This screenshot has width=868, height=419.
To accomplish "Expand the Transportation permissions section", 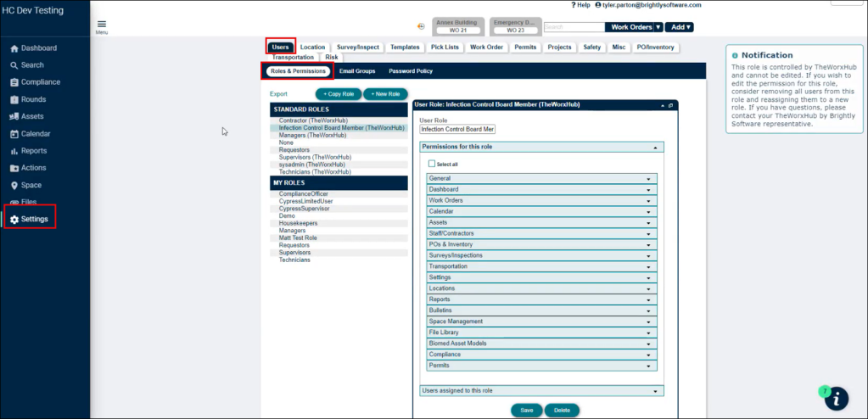I will pyautogui.click(x=542, y=267).
